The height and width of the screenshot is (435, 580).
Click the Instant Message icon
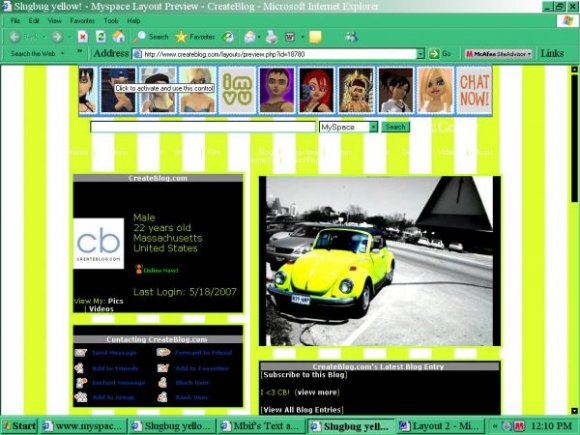(x=81, y=382)
